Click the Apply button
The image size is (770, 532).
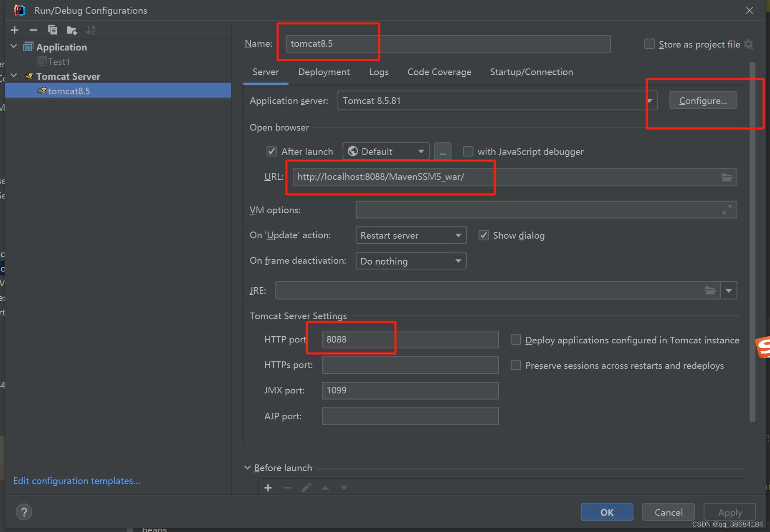click(730, 512)
